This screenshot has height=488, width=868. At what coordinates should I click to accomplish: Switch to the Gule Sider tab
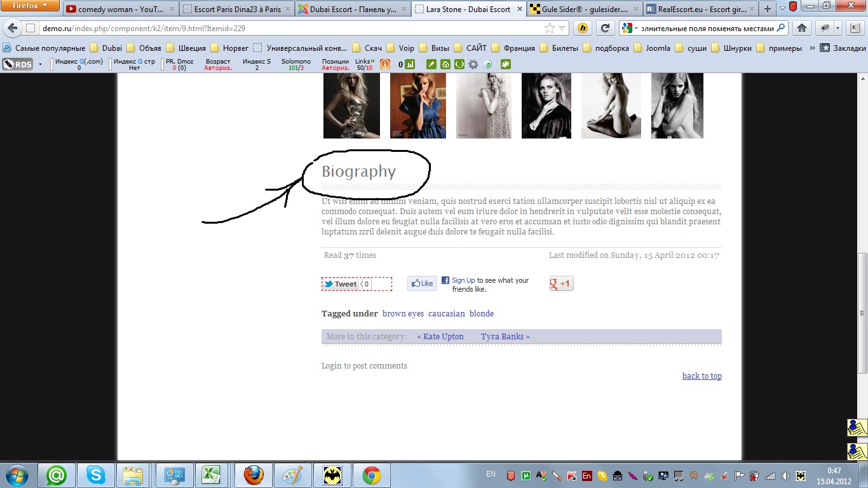click(x=584, y=10)
